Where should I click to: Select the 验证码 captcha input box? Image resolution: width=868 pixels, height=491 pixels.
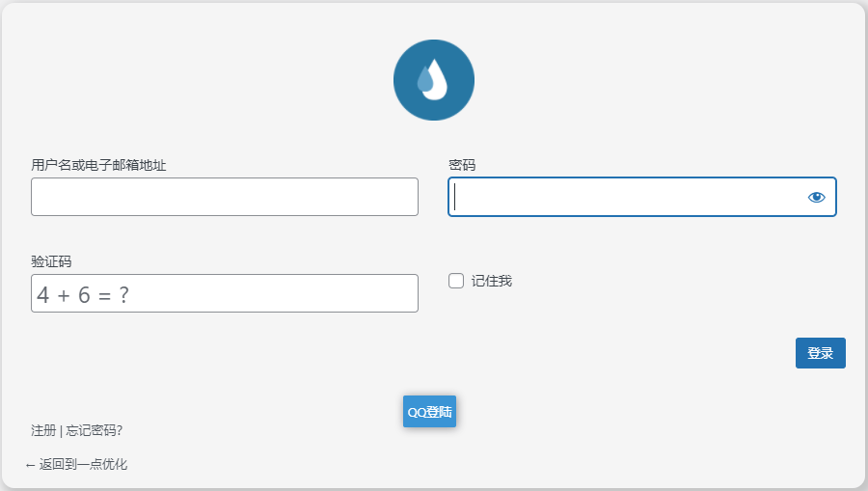click(225, 293)
